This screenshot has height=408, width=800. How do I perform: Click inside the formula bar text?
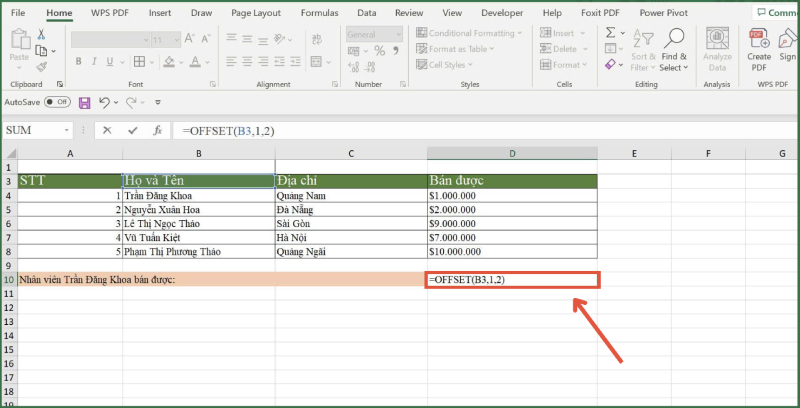pyautogui.click(x=400, y=131)
